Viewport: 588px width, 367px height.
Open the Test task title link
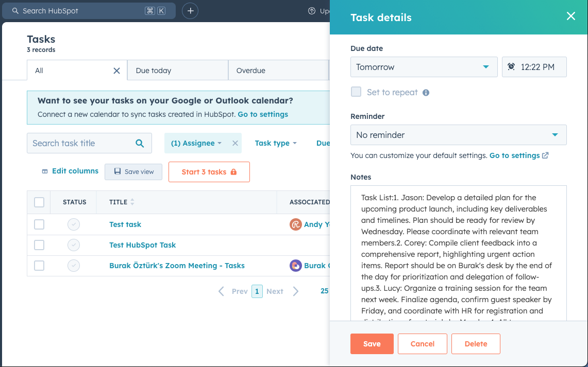click(x=125, y=224)
